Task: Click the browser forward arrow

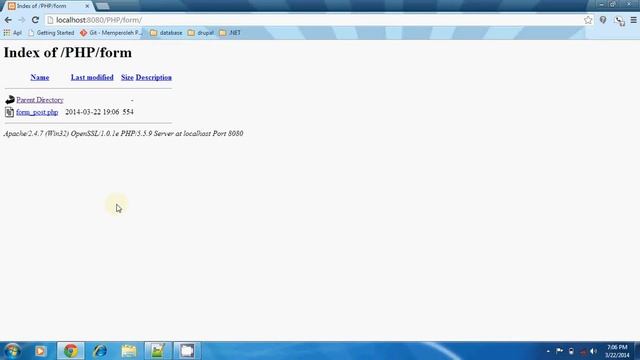Action: point(22,20)
